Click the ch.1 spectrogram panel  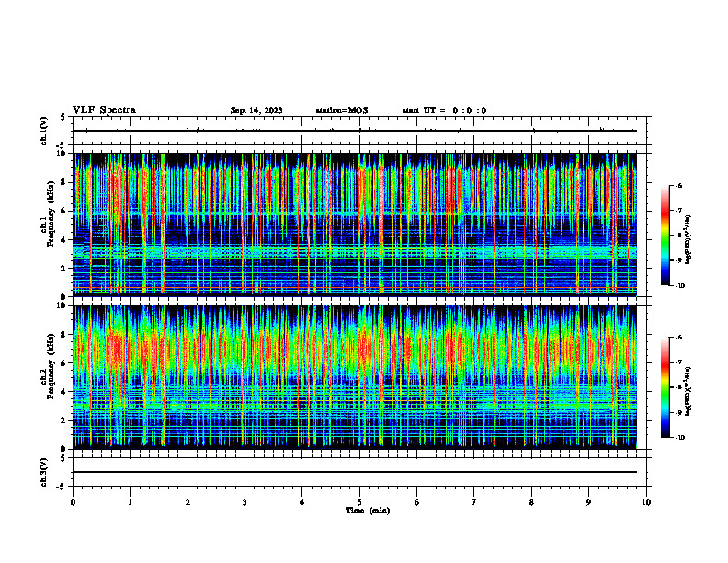(355, 224)
